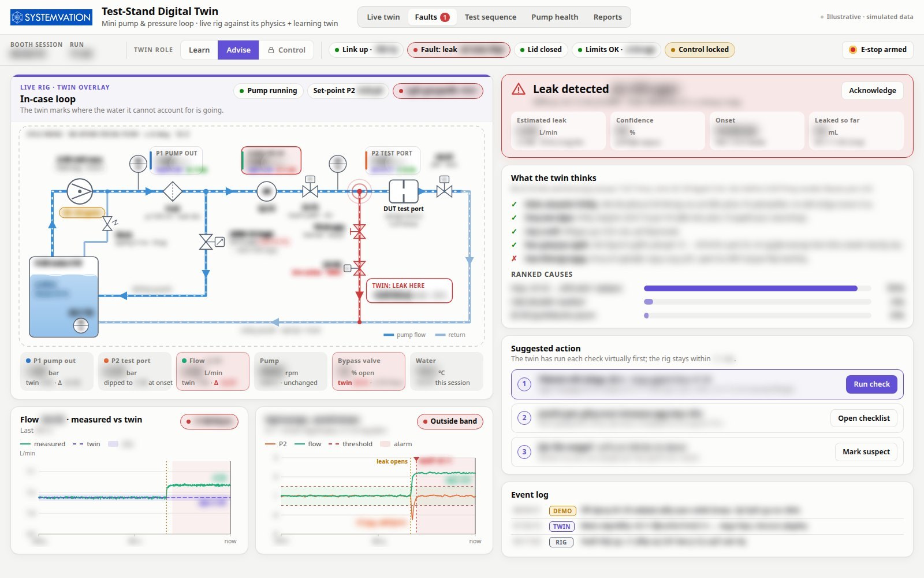Go to the Pump health tab
The width and height of the screenshot is (924, 578).
554,17
